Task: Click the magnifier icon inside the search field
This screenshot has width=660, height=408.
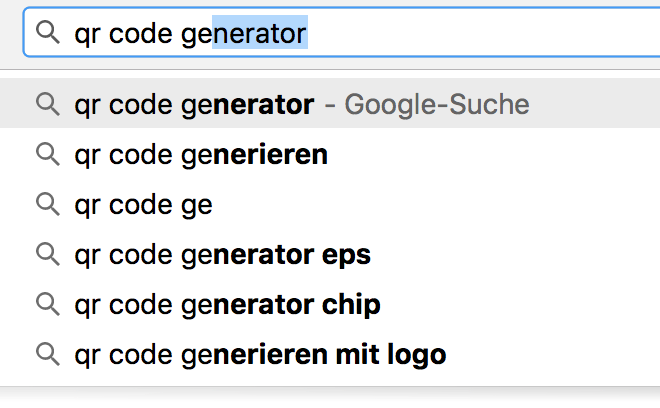Action: (47, 34)
